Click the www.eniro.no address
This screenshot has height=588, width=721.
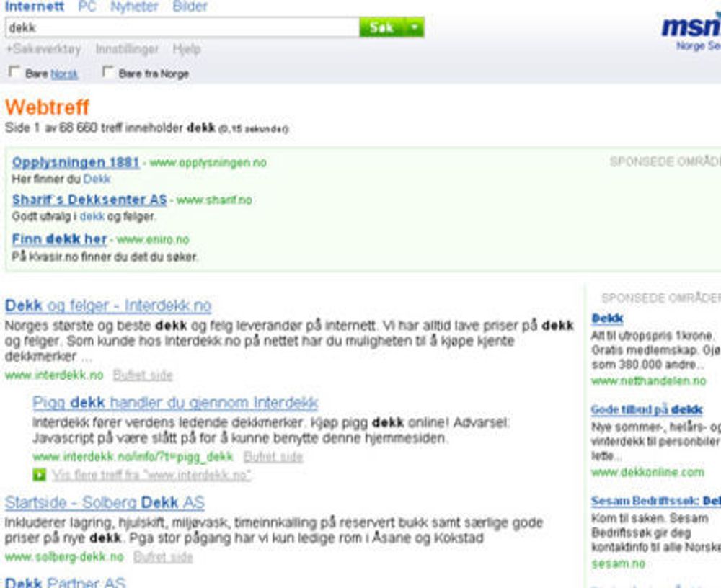153,239
